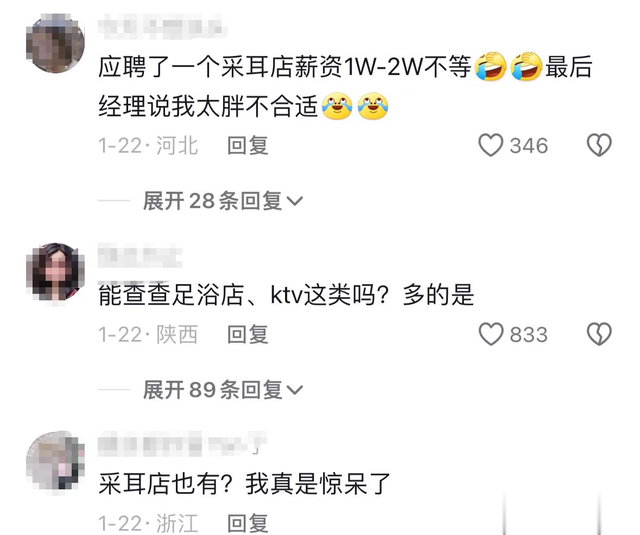
Task: Open the third commenter's blurred username
Action: point(182,443)
